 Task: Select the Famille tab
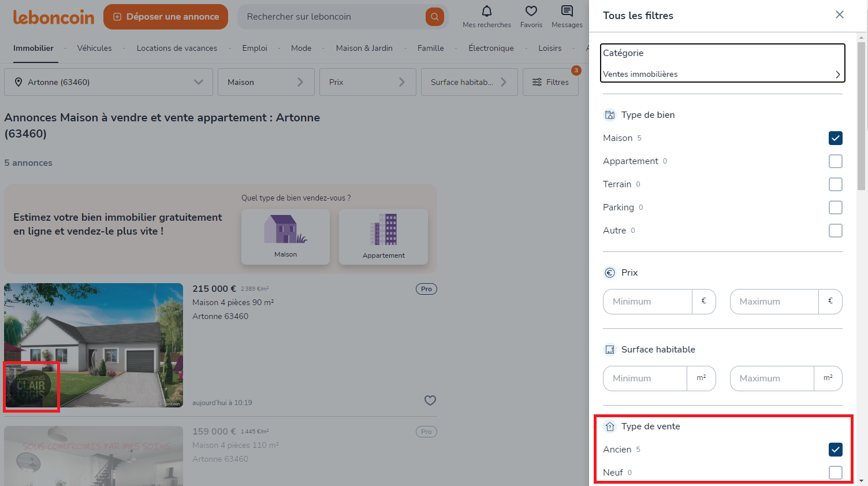(x=431, y=49)
